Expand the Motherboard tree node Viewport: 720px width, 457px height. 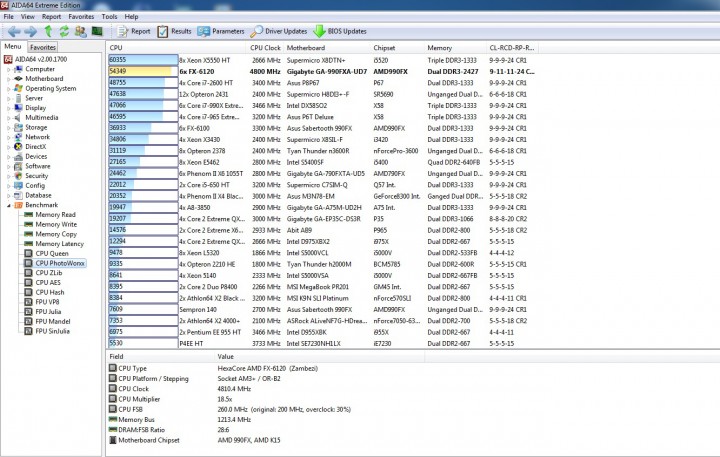click(8, 79)
